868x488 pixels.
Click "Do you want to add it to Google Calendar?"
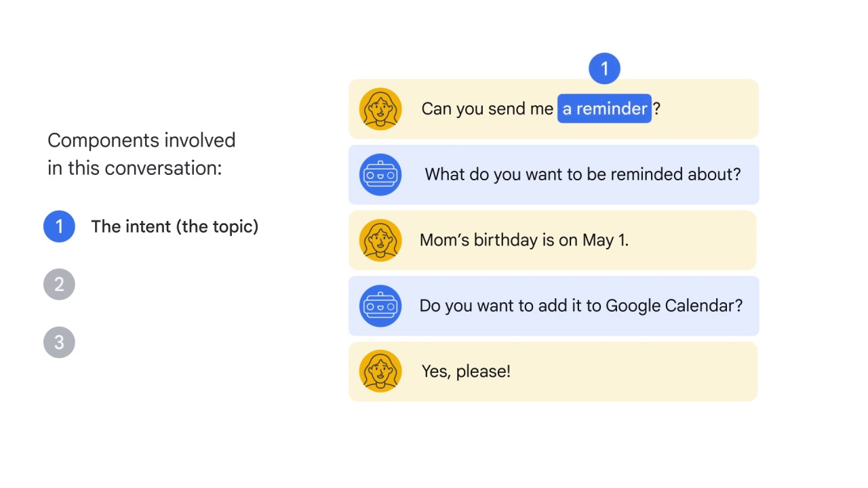pos(580,306)
